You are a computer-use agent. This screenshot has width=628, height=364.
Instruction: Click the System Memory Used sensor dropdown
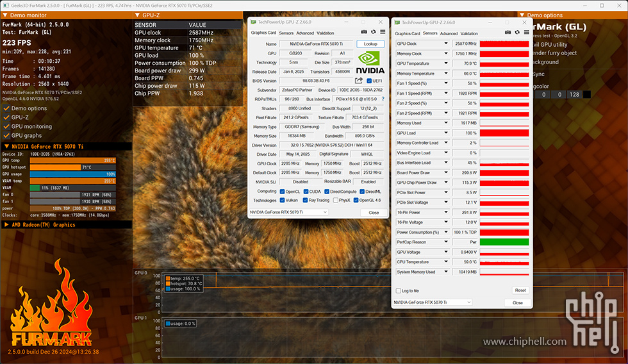pos(446,272)
